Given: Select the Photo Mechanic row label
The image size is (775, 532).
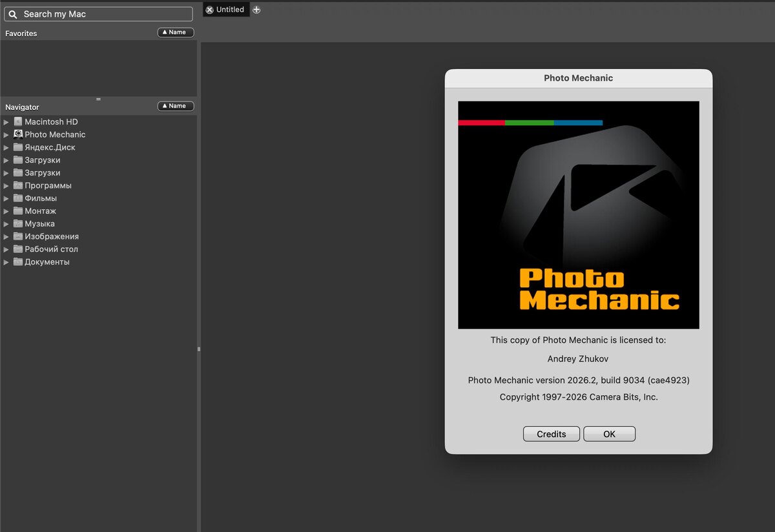Looking at the screenshot, I should pyautogui.click(x=55, y=134).
